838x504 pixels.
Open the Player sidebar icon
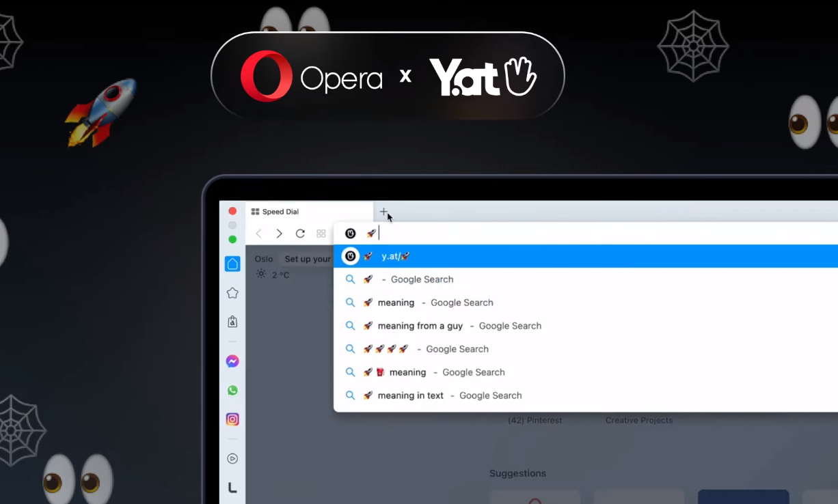coord(232,459)
